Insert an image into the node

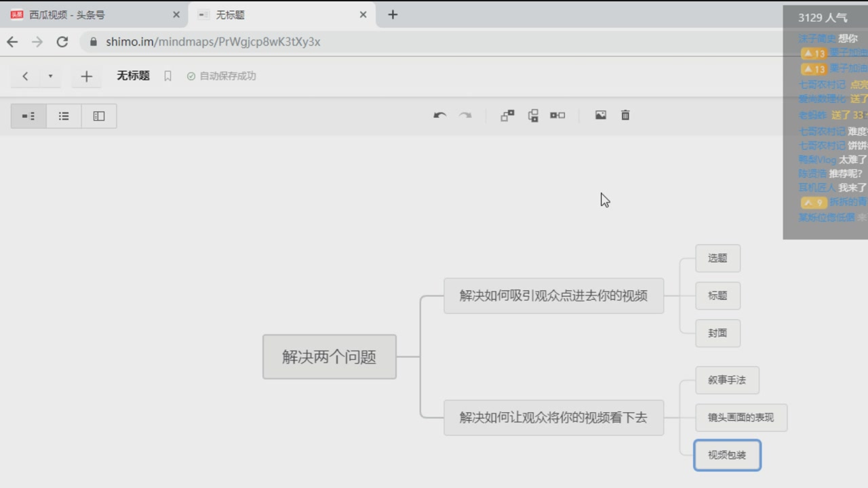click(601, 115)
